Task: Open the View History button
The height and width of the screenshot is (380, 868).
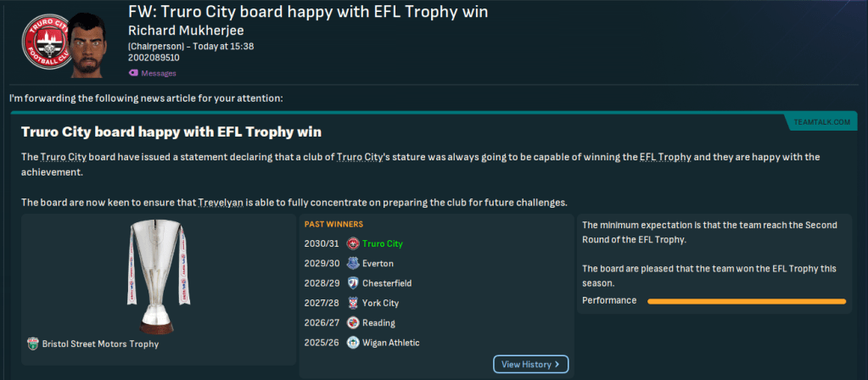Action: coord(530,364)
